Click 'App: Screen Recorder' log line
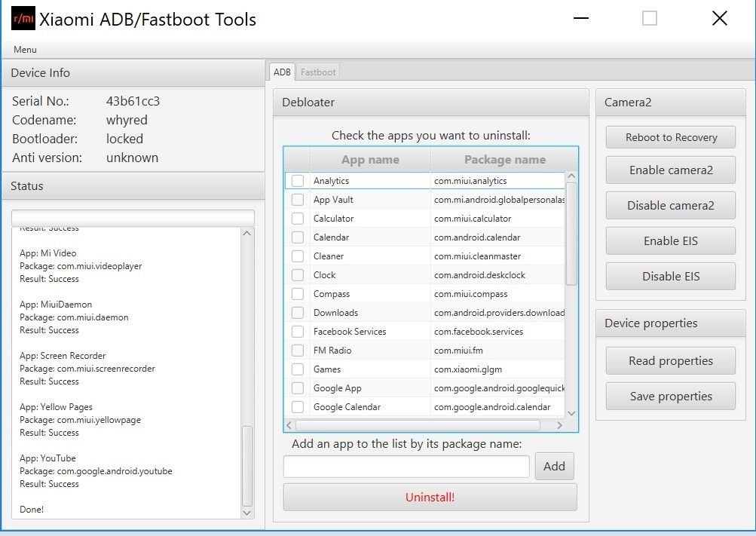The width and height of the screenshot is (756, 536). coord(63,356)
